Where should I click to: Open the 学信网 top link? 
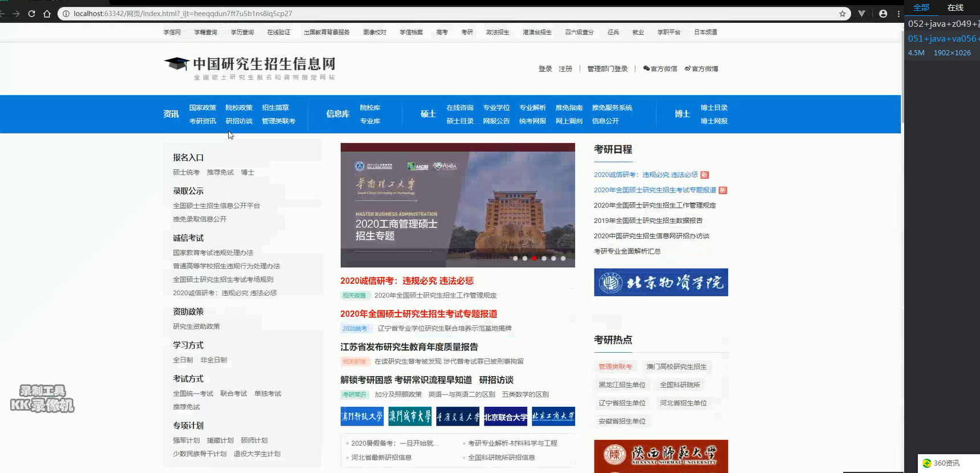pos(172,32)
